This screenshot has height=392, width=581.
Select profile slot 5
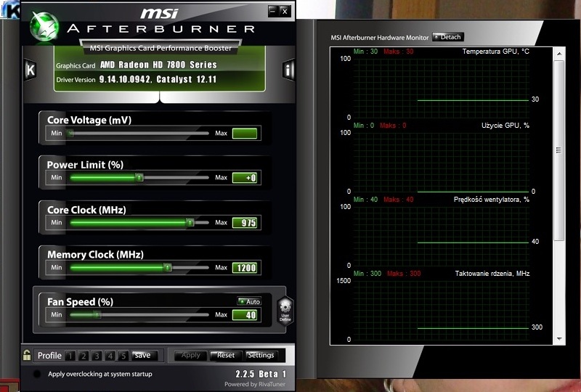point(123,356)
